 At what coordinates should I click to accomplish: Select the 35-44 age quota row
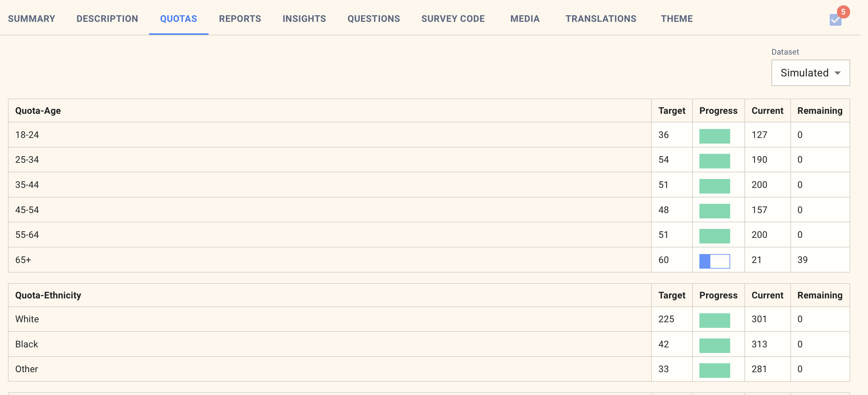[x=27, y=185]
